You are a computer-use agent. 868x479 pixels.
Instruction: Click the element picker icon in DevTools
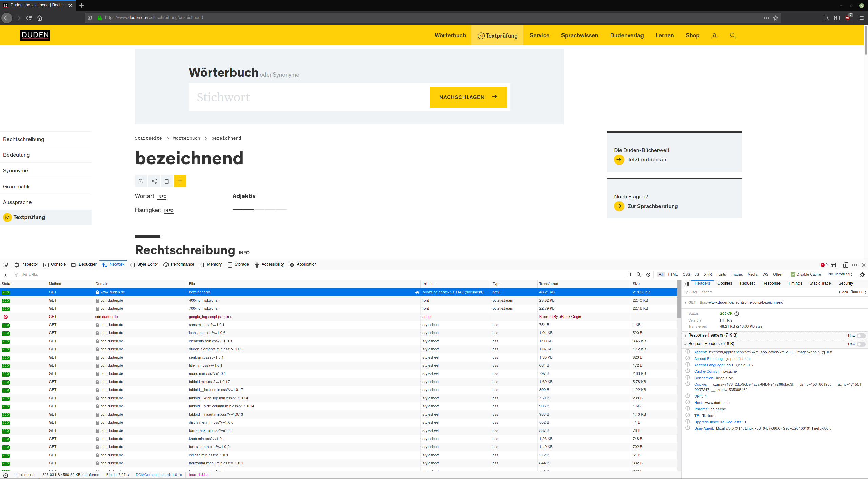coord(5,265)
